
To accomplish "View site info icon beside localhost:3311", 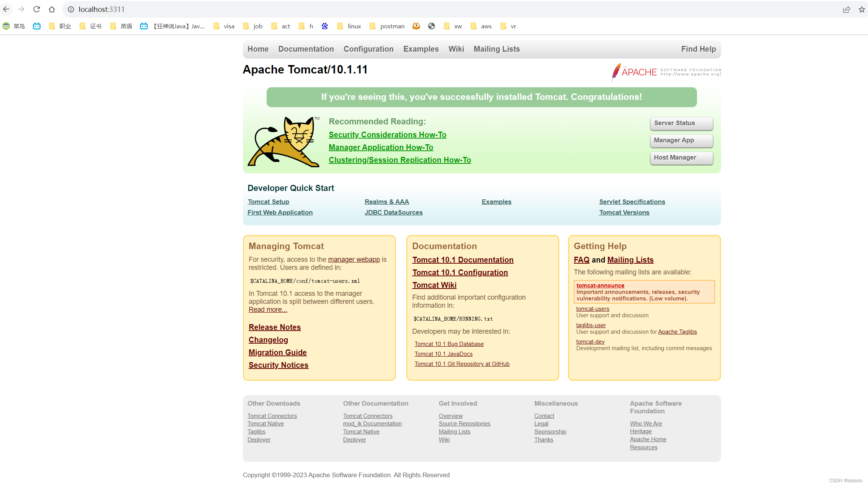I will click(71, 9).
